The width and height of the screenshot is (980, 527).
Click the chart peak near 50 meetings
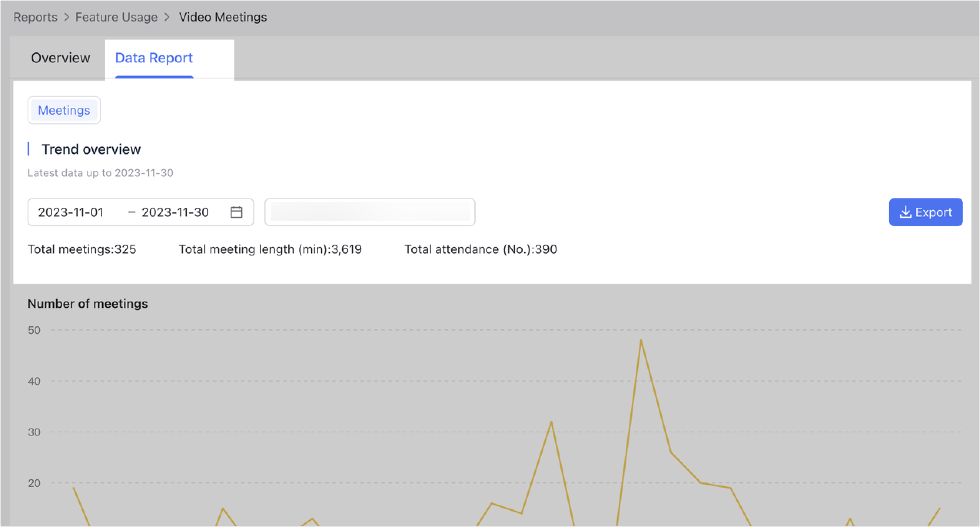click(641, 341)
